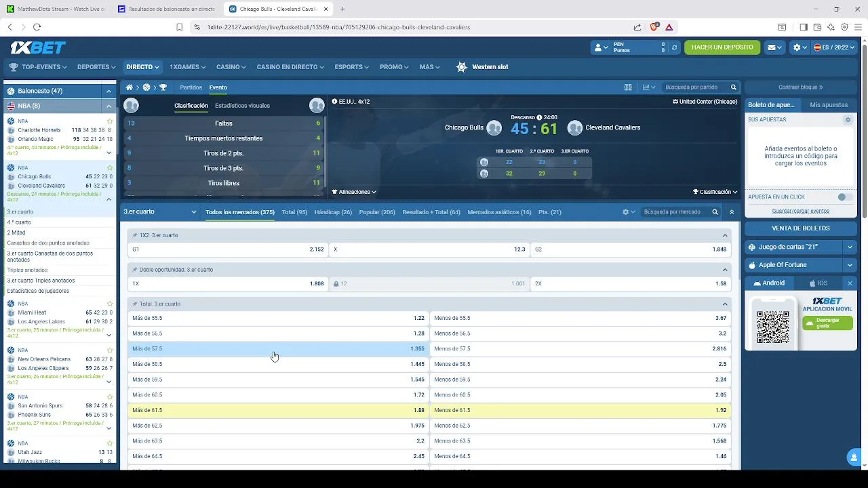Click the 1XBET logo
The height and width of the screenshot is (488, 868).
[38, 47]
